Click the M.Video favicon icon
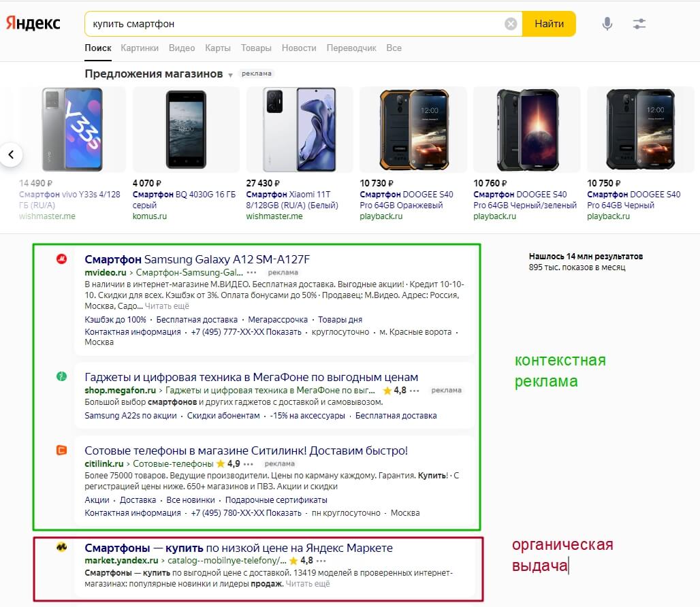The height and width of the screenshot is (607, 700). (61, 259)
